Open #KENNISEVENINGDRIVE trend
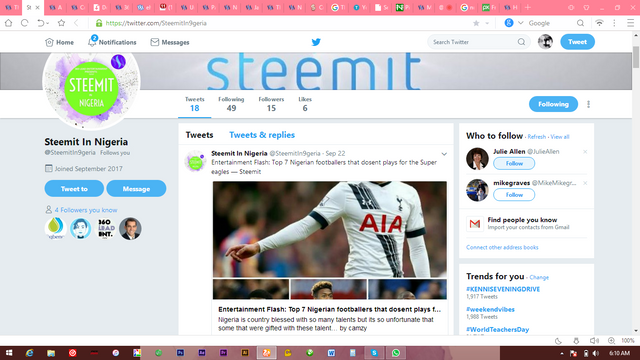Image resolution: width=640 pixels, height=360 pixels. [x=503, y=289]
